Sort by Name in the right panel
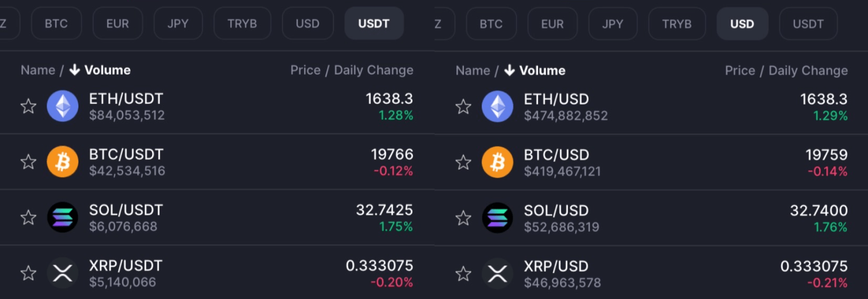Screen dimensions: 868x299 472,71
